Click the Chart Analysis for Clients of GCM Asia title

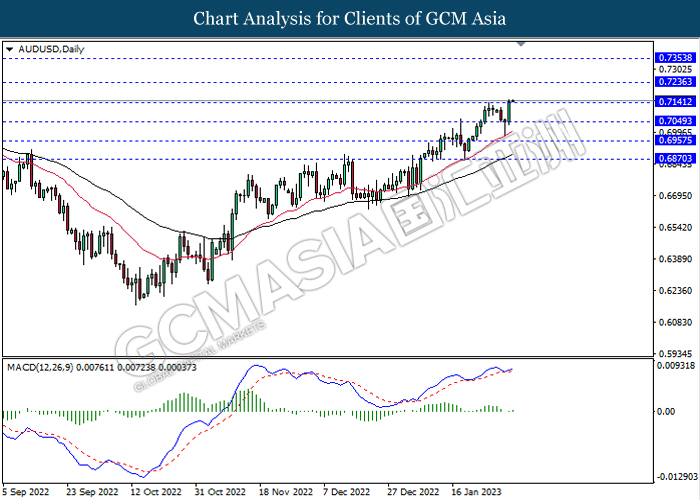350,19
